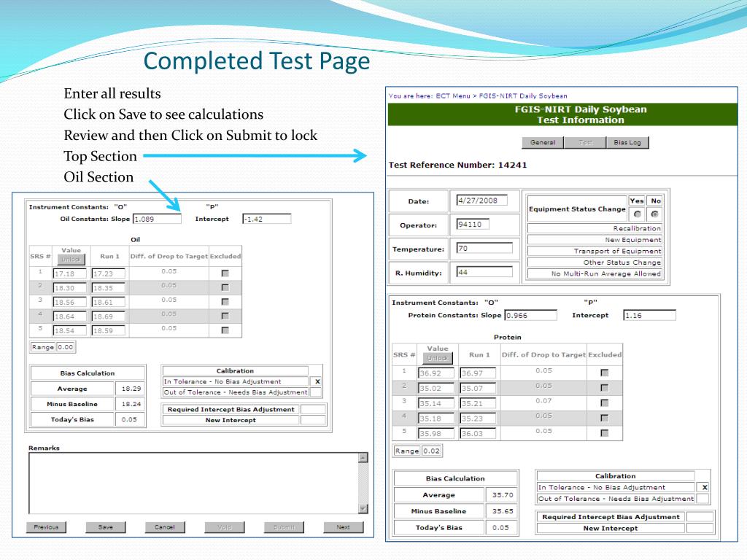Screen dimensions: 747x560
Task: Click the Operator field 94110
Action: point(473,225)
